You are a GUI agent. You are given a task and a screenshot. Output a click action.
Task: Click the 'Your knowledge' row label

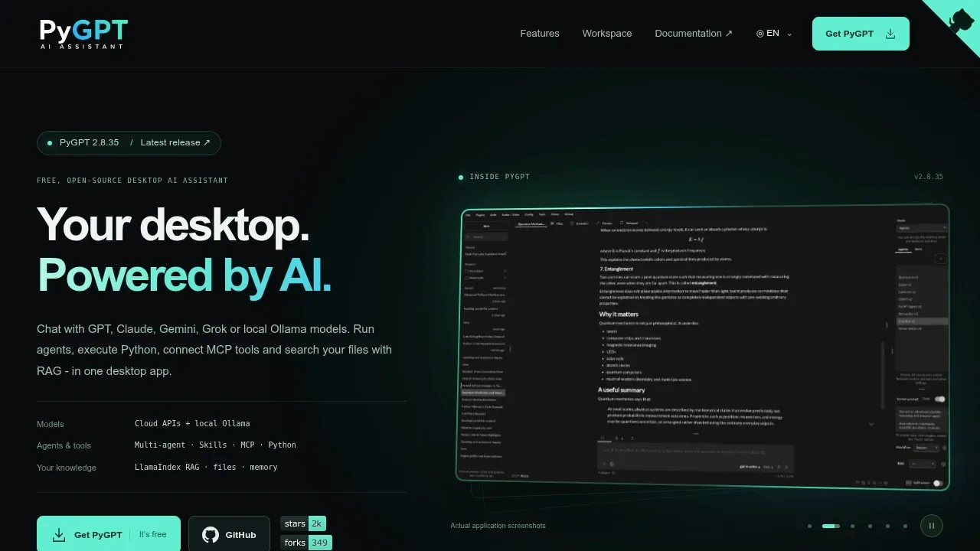pyautogui.click(x=67, y=468)
